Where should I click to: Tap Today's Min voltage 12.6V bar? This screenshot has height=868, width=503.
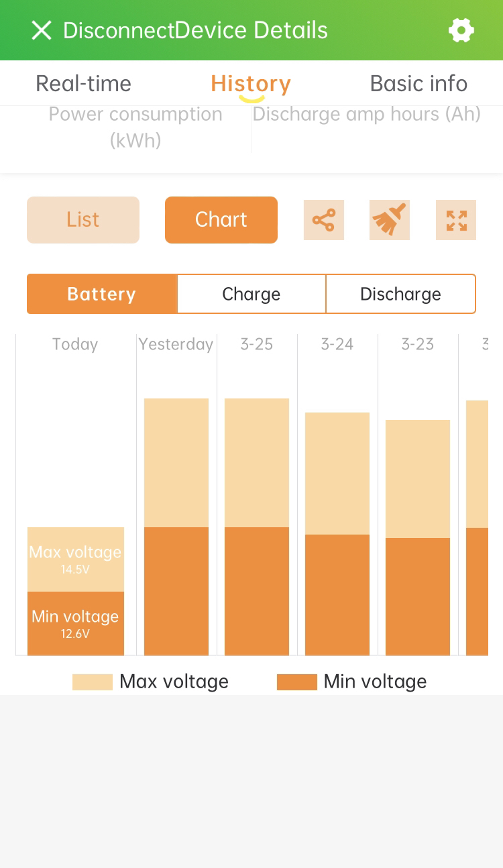click(76, 623)
